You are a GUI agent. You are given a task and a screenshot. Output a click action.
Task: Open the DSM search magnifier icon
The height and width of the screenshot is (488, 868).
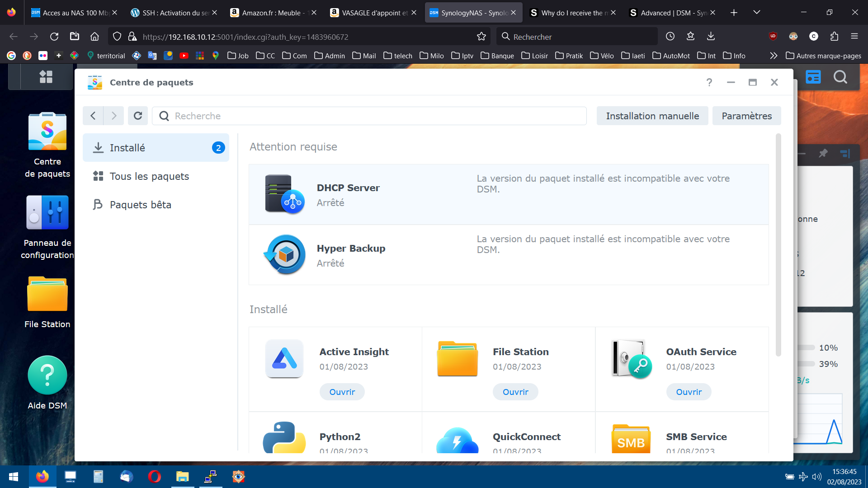[840, 77]
